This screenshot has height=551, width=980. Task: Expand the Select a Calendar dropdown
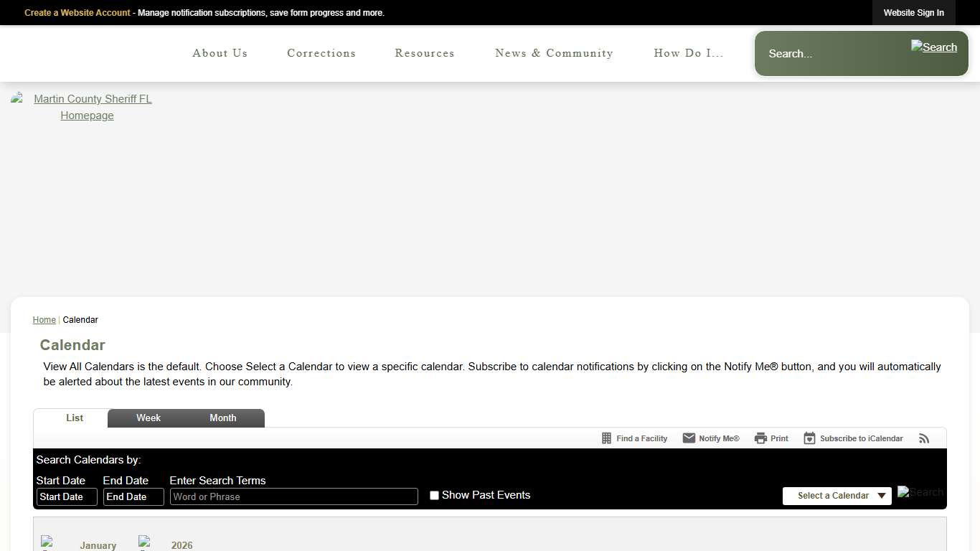pyautogui.click(x=837, y=496)
